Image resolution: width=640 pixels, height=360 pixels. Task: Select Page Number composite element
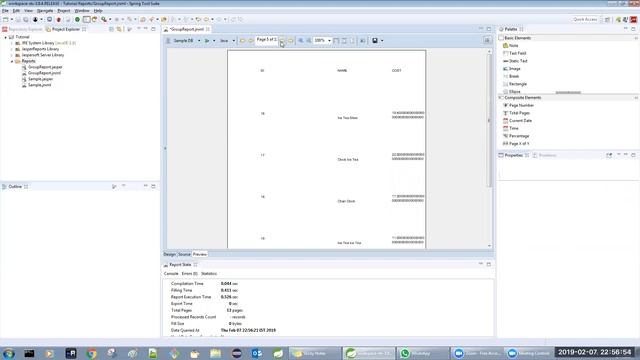518,105
